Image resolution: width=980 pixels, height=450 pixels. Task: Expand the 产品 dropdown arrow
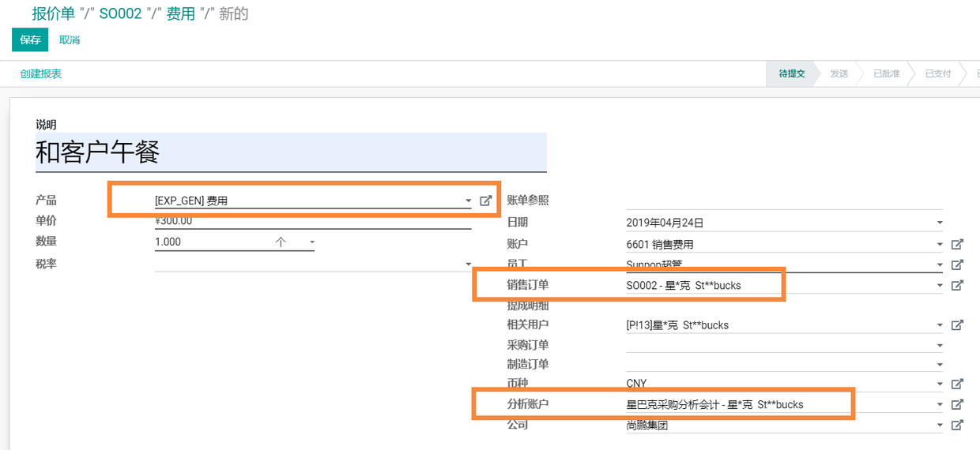click(x=469, y=201)
